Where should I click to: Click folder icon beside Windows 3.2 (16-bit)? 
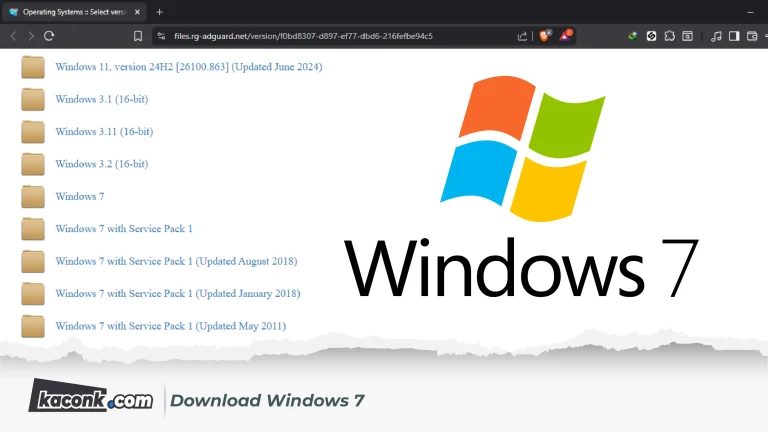point(33,164)
